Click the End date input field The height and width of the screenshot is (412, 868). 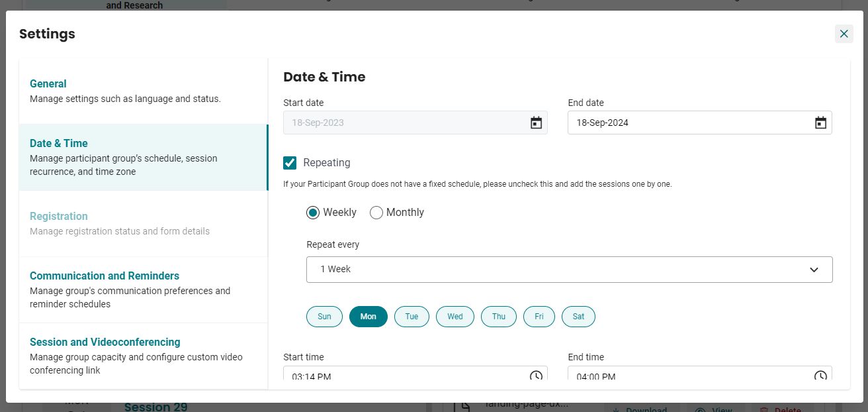(699, 123)
